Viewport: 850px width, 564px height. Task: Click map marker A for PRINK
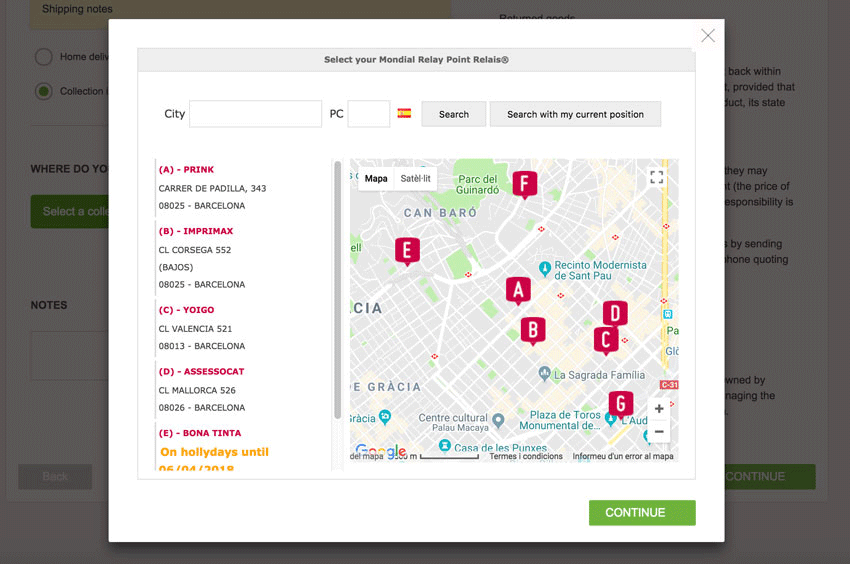[x=518, y=291]
